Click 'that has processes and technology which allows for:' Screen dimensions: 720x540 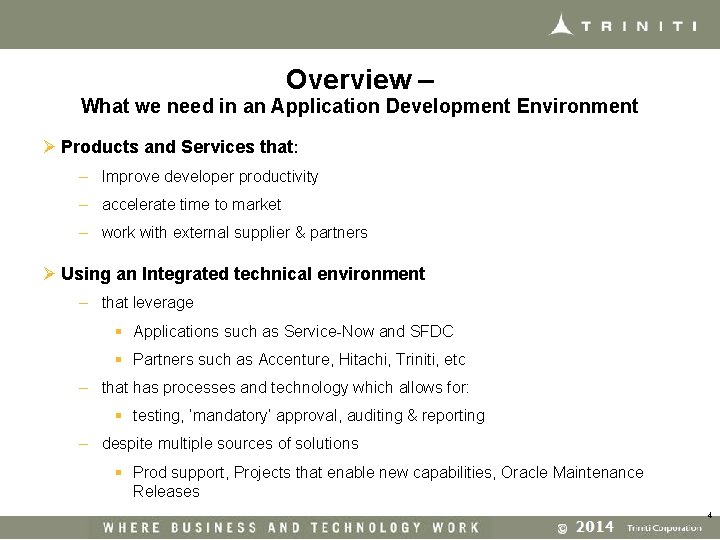coord(285,388)
